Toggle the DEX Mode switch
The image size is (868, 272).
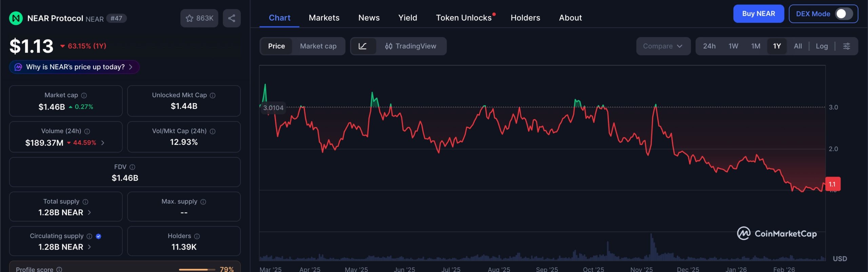point(844,14)
